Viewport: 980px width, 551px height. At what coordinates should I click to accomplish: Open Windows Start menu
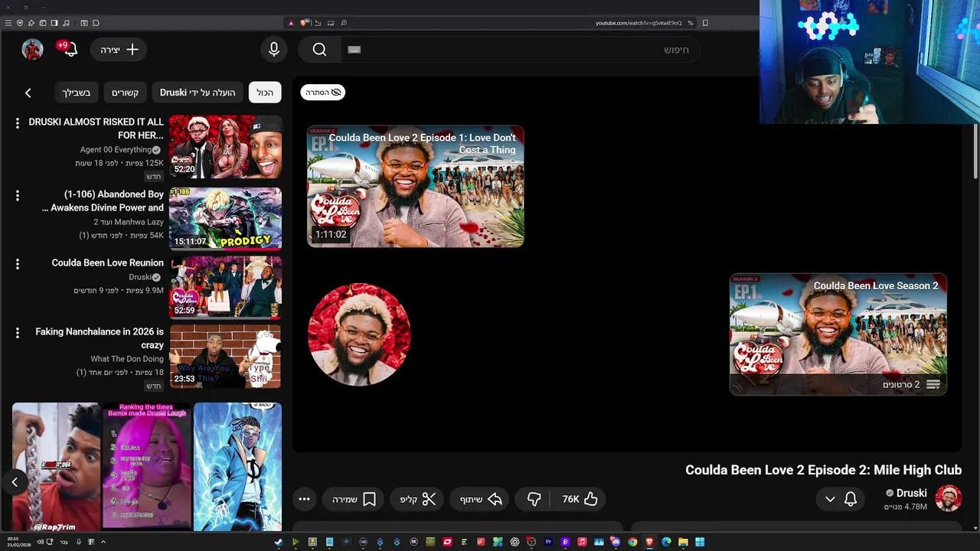click(x=700, y=542)
